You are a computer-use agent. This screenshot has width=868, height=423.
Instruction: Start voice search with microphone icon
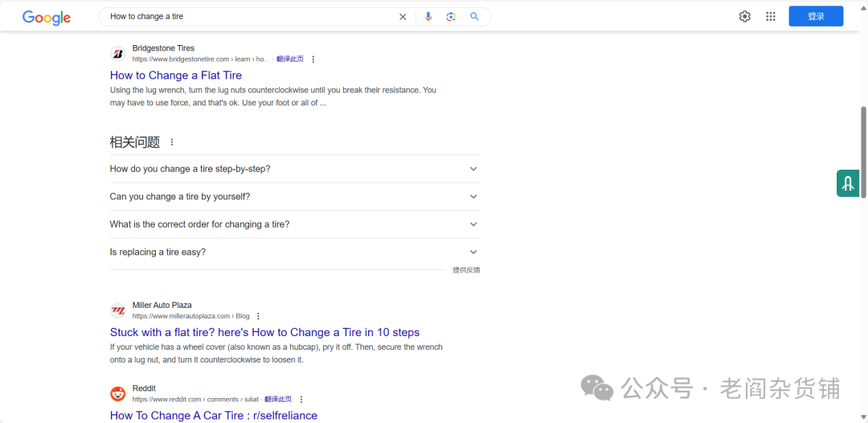428,17
